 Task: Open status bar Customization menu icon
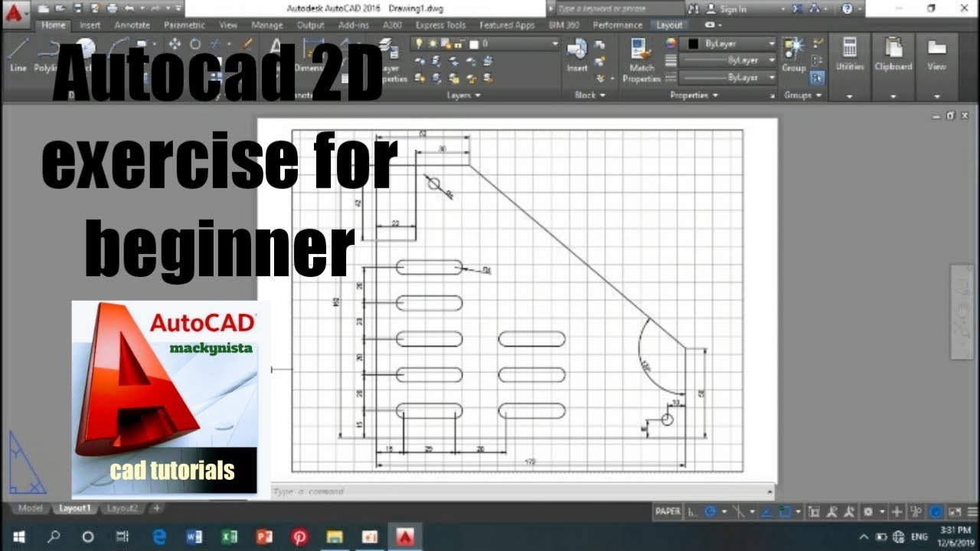pos(971,511)
